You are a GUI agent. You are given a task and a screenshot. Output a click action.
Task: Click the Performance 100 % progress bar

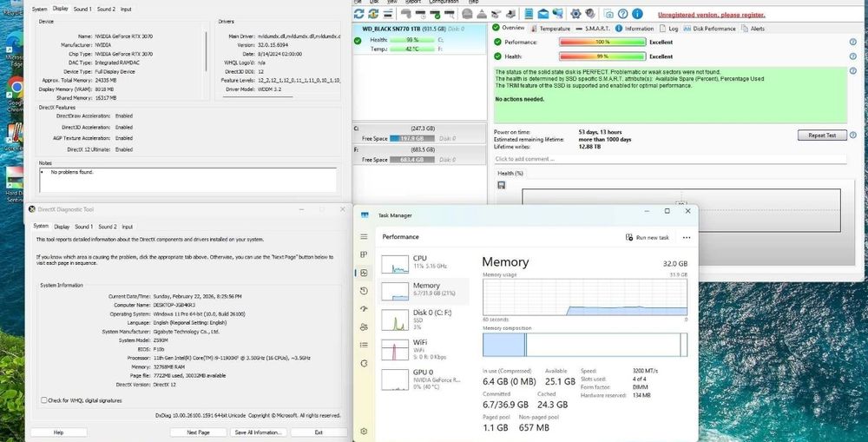click(602, 42)
